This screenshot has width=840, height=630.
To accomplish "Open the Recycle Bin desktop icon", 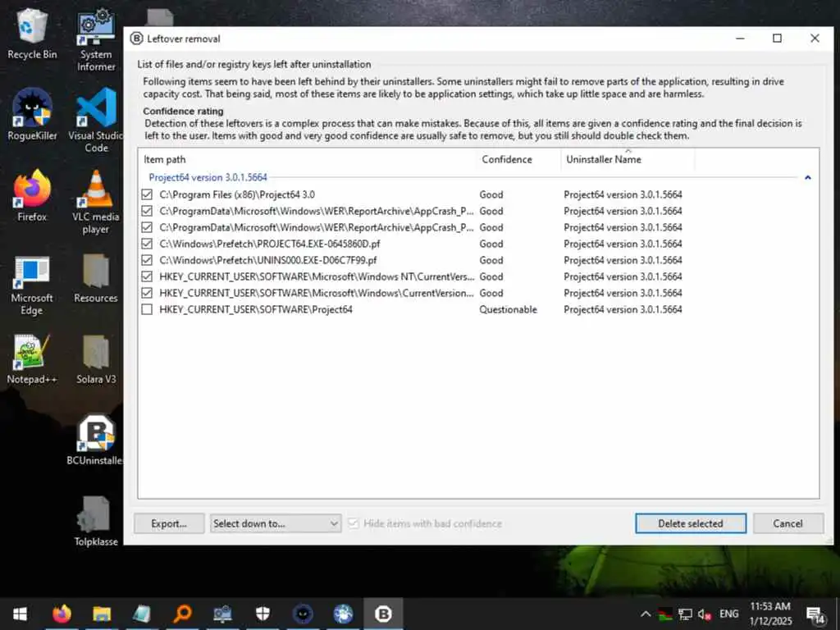I will (32, 34).
